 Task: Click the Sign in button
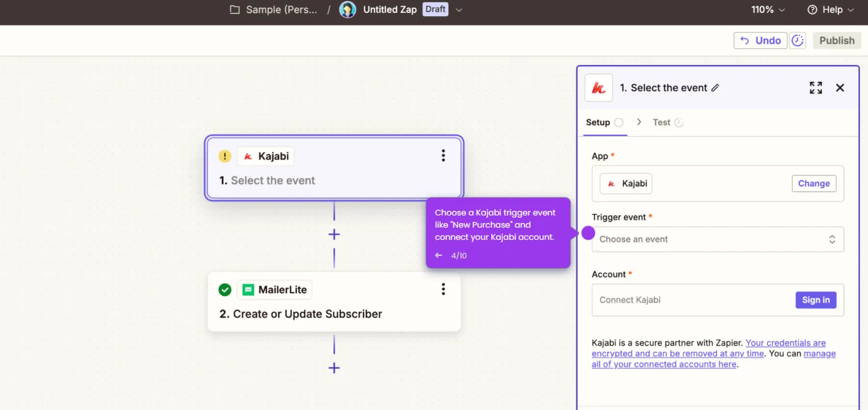coord(816,300)
